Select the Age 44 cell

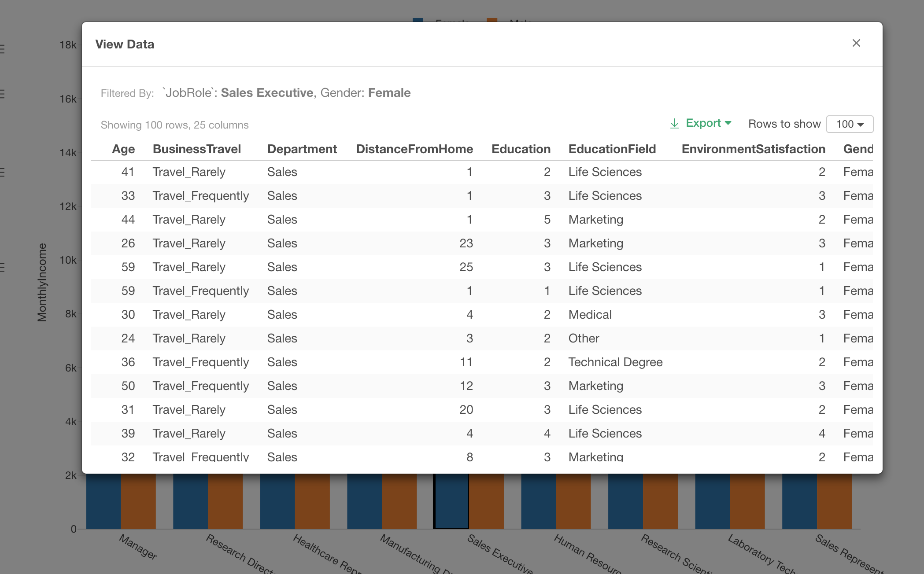click(128, 220)
